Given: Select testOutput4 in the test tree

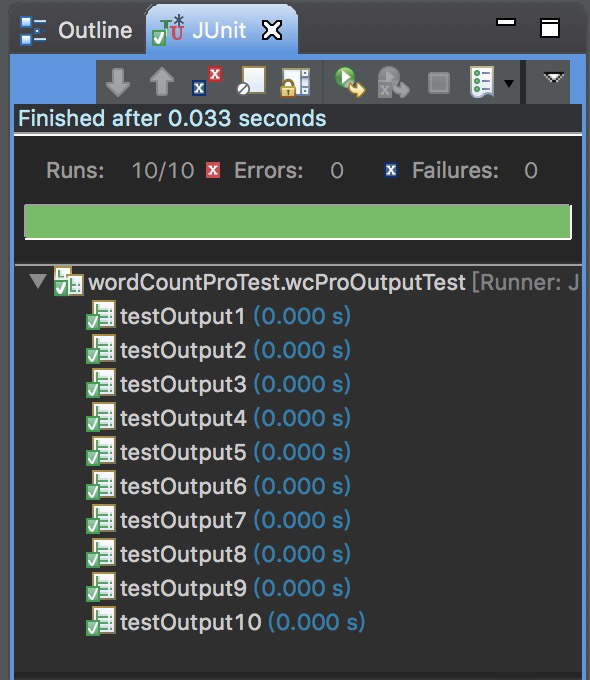Looking at the screenshot, I should [235, 418].
